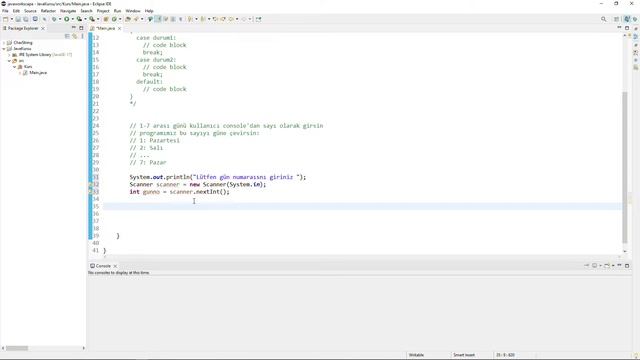This screenshot has height=360, width=640.
Task: Minimize the Console view
Action: 619,265
